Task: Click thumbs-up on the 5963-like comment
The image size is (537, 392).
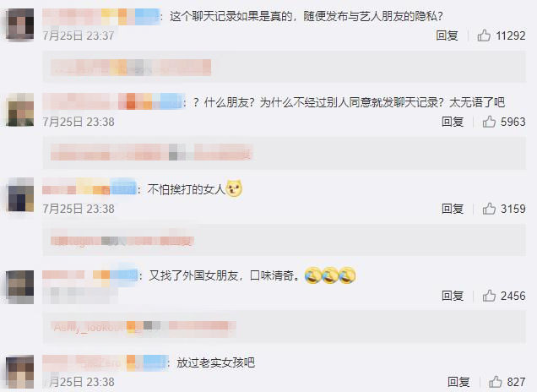Action: [489, 122]
